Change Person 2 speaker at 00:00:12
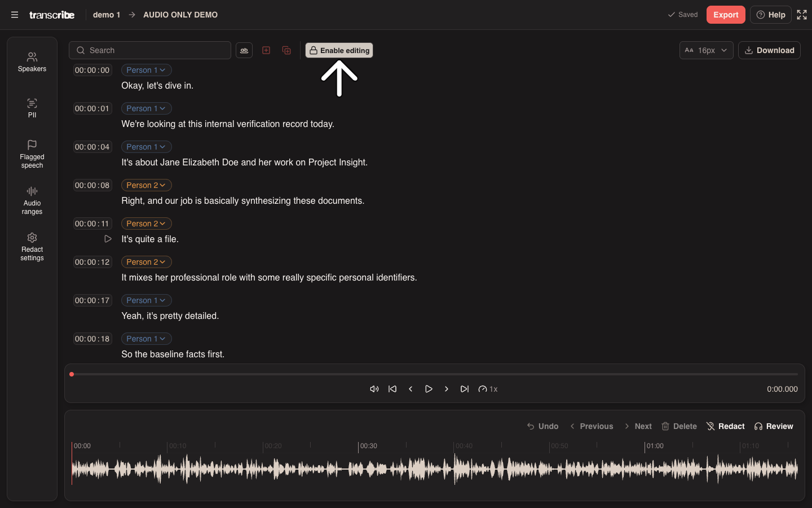The image size is (812, 508). pos(147,262)
